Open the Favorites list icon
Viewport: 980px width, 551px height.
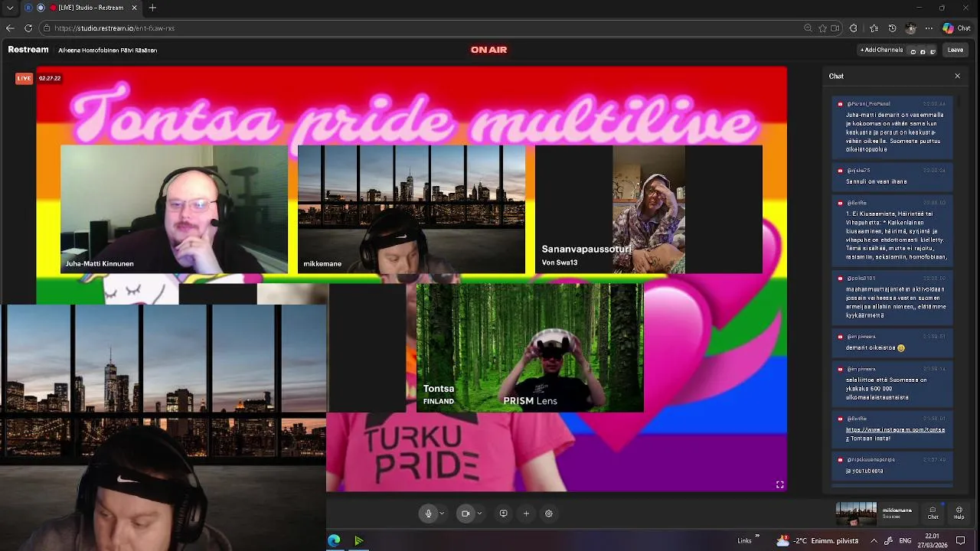[874, 28]
